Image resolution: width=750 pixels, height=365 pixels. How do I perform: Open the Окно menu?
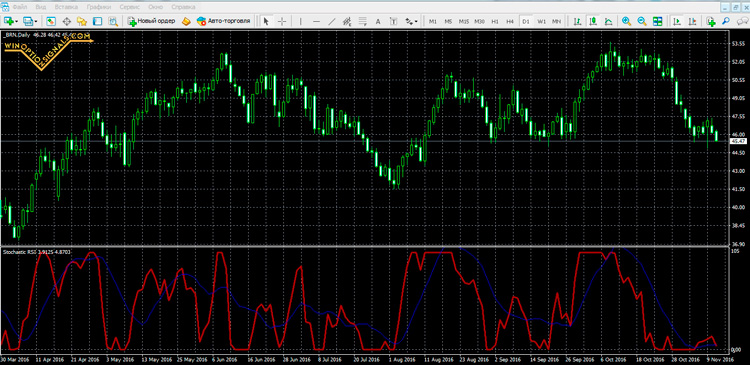155,7
